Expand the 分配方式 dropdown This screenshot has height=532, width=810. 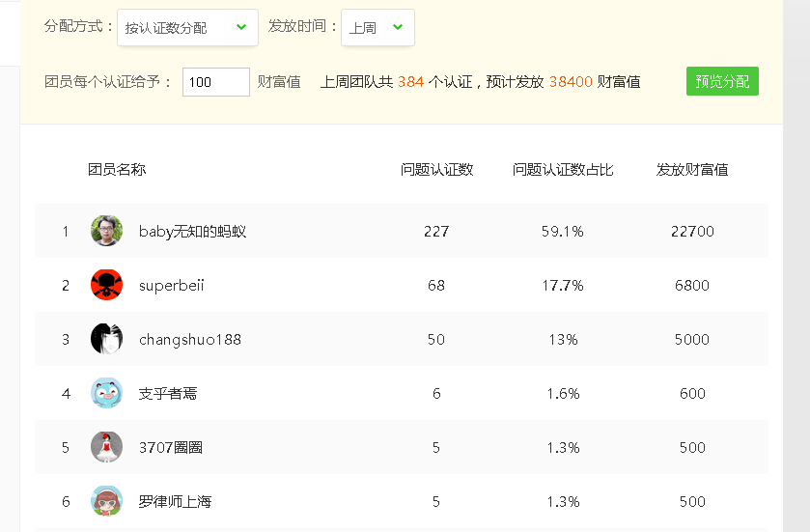tap(187, 27)
